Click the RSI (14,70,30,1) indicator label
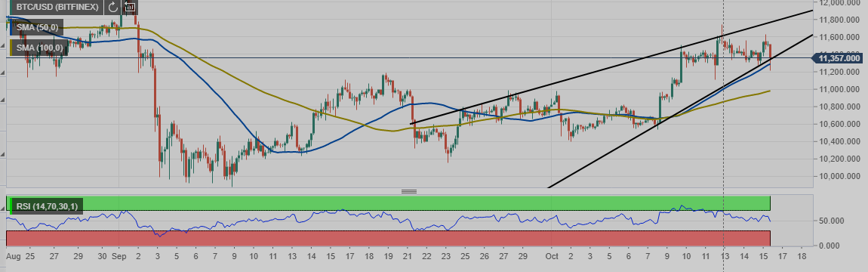Image resolution: width=868 pixels, height=272 pixels. (x=48, y=206)
